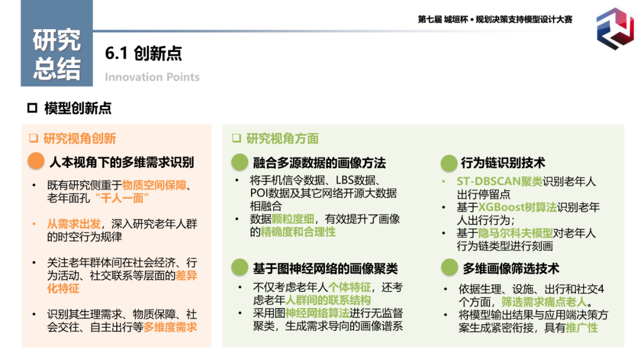Screen dimensions: 644x363
Task: Select the line 聚类，生成需求导向的画像谱系
Action: (x=328, y=327)
